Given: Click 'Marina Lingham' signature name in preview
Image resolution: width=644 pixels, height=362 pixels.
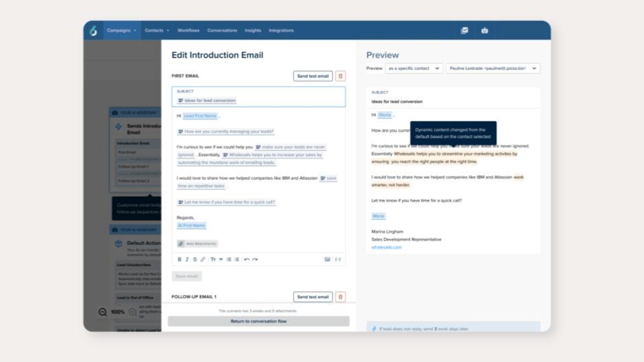Looking at the screenshot, I should click(x=387, y=232).
